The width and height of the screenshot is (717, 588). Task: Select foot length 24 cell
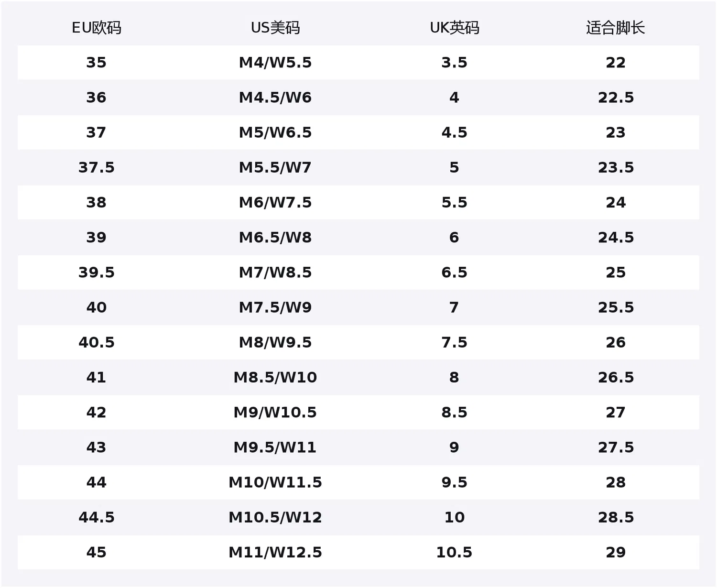[615, 202]
